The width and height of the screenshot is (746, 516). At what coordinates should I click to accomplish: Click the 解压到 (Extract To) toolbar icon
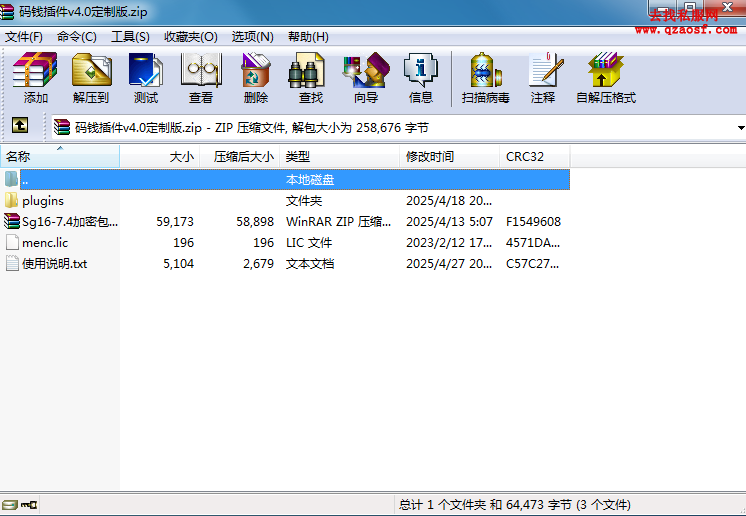pos(91,78)
